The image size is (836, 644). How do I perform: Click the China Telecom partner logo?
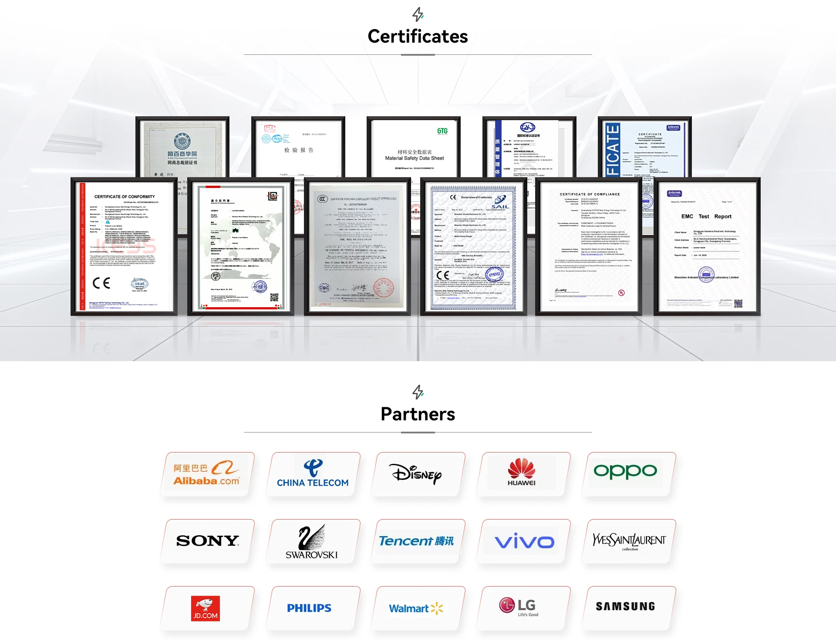coord(313,473)
